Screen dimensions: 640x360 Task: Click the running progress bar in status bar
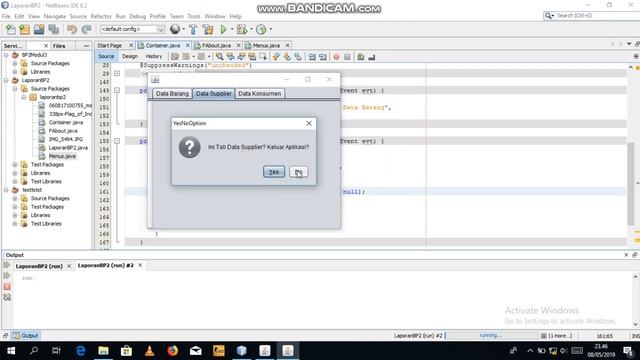[491, 336]
